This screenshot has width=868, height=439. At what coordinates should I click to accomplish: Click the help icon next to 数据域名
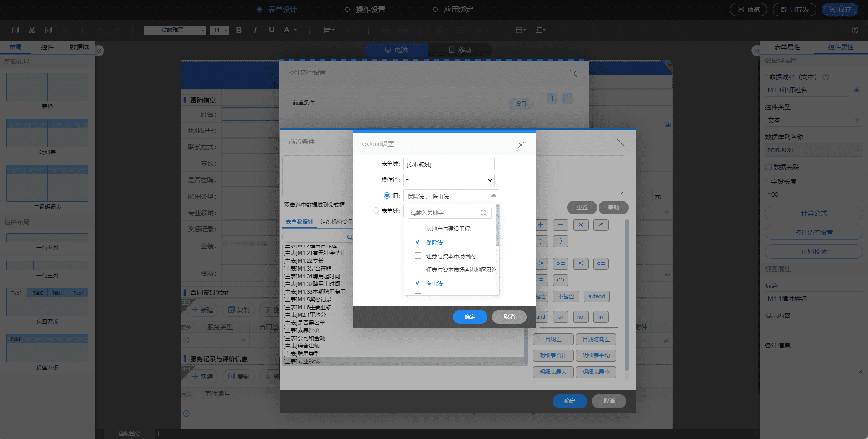(x=826, y=77)
